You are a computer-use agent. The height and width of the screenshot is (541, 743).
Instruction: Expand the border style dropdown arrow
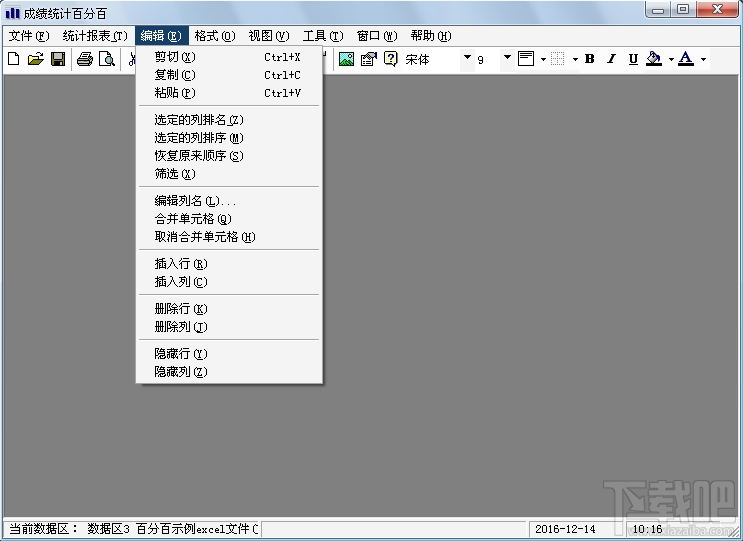coord(575,60)
